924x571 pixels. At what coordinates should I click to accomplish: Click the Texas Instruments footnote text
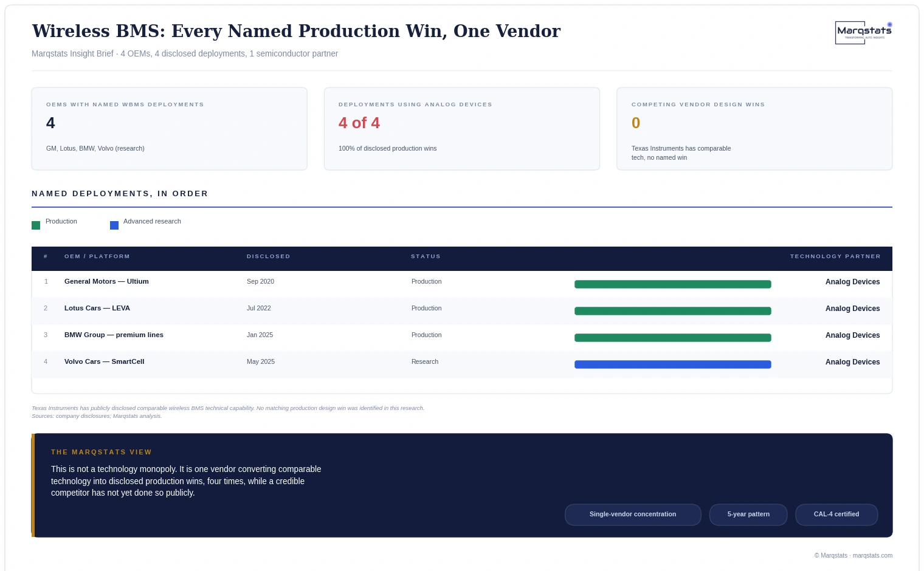[x=228, y=408]
